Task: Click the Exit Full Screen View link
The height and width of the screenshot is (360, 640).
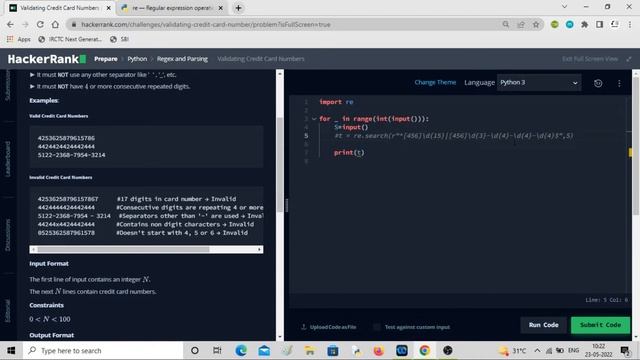Action: pyautogui.click(x=590, y=59)
